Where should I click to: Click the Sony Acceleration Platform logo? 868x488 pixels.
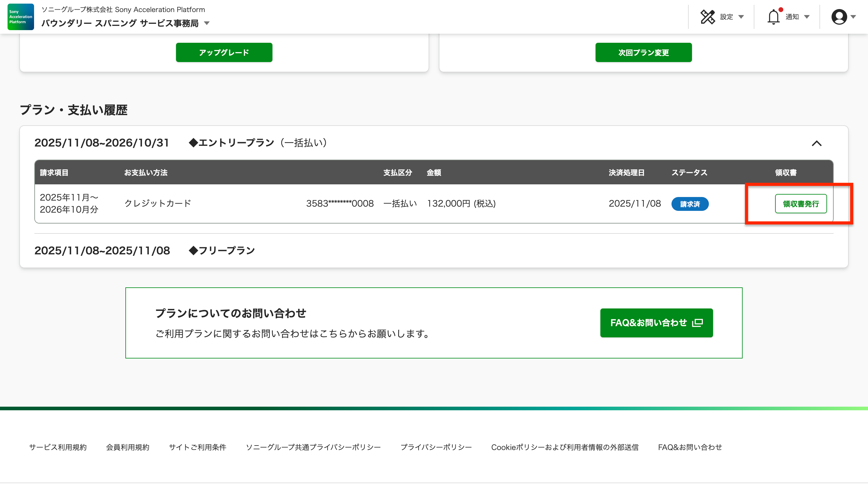click(20, 17)
